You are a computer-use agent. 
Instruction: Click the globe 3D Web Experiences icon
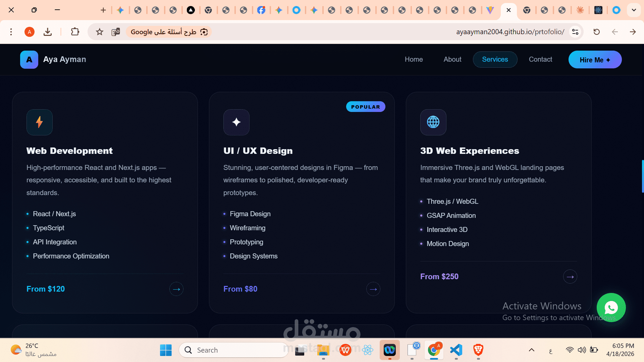pos(433,122)
